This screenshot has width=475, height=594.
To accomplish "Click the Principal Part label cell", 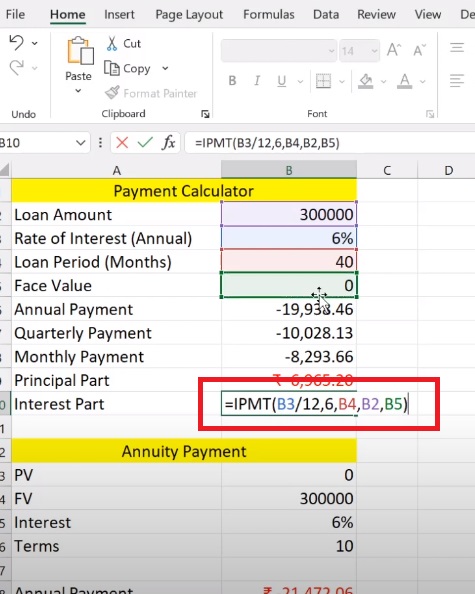I will [116, 380].
